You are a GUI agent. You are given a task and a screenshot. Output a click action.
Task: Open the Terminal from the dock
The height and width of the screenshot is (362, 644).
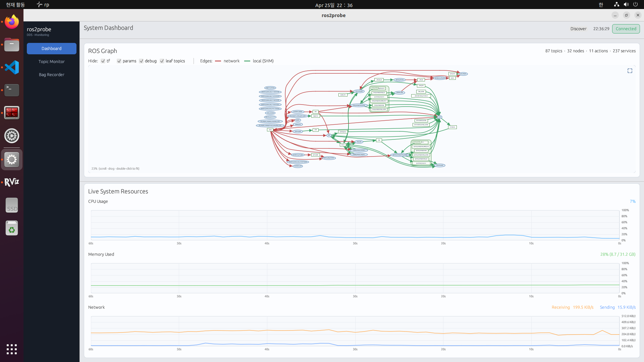click(x=11, y=90)
